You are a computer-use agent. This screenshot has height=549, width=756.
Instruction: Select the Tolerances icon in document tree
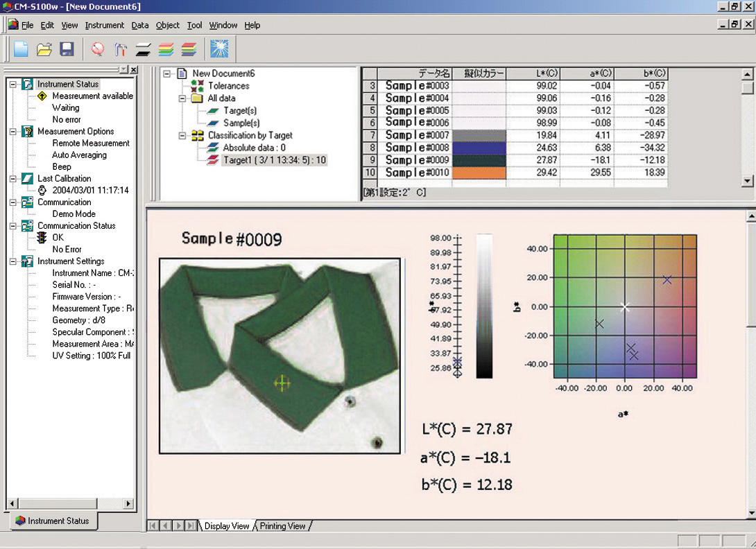(x=197, y=85)
